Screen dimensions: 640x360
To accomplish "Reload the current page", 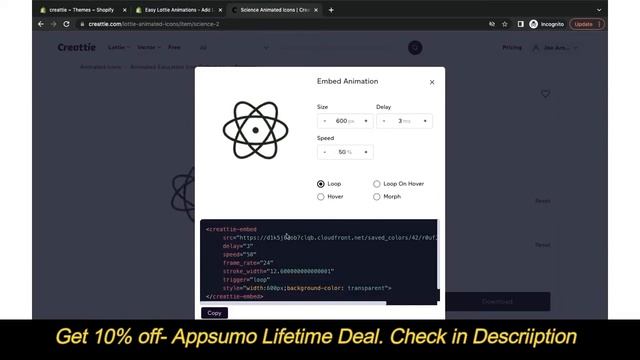I will (x=67, y=24).
